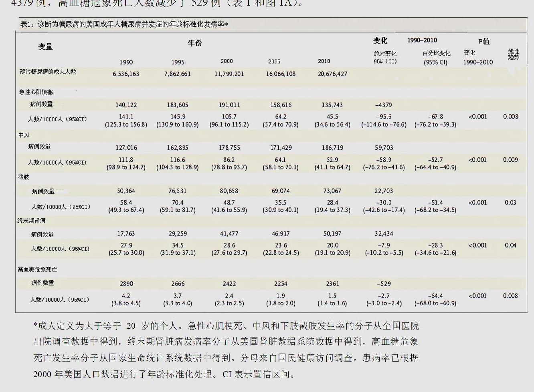Viewport: 534px width, 392px height.
Task: Click the −28.3 percent change value
Action: click(x=435, y=245)
